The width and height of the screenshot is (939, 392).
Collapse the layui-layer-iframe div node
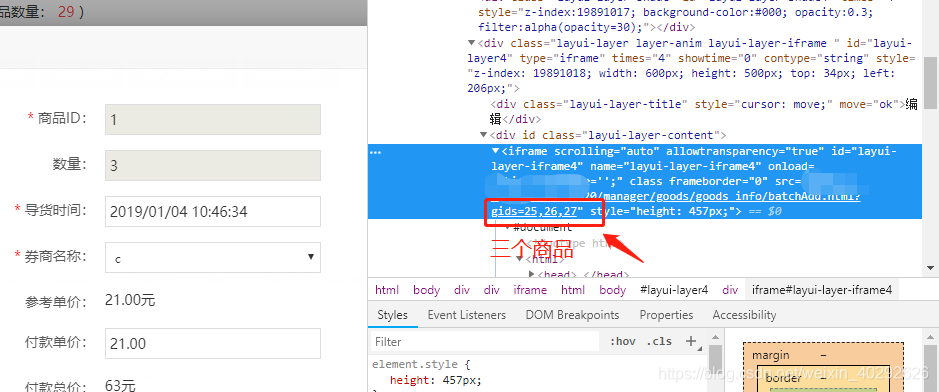(472, 43)
